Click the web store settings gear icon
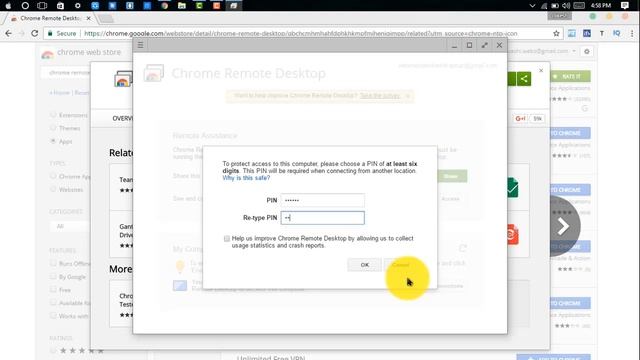 (x=587, y=51)
